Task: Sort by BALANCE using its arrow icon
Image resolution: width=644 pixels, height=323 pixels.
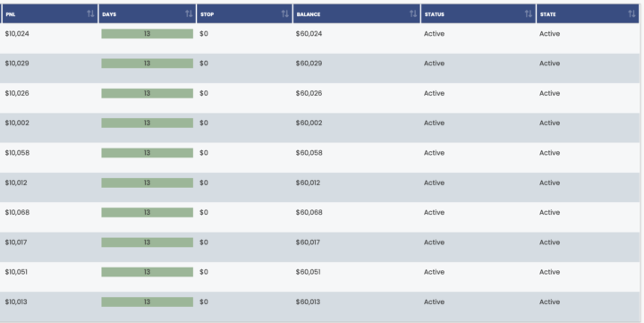Action: tap(412, 14)
